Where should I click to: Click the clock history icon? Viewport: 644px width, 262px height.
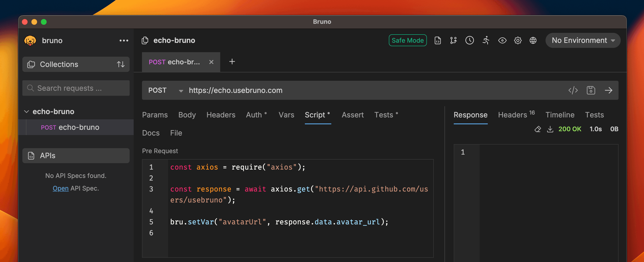pyautogui.click(x=469, y=40)
